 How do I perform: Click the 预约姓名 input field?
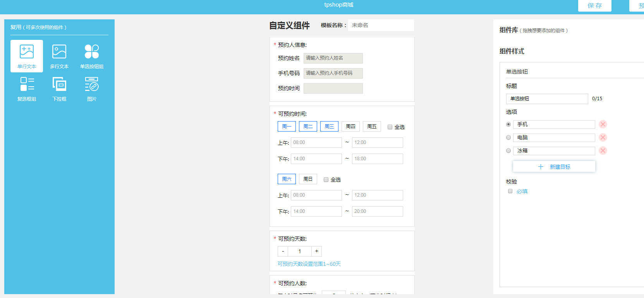tap(333, 58)
